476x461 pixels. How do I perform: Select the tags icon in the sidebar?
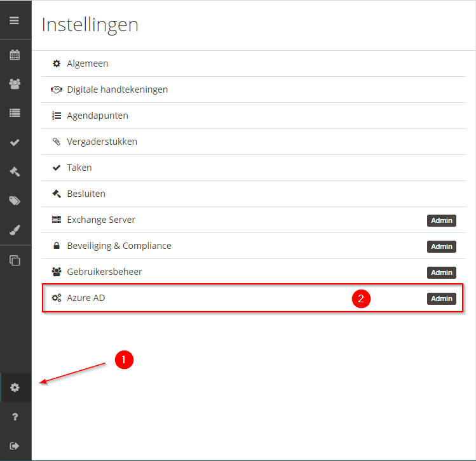pyautogui.click(x=15, y=201)
